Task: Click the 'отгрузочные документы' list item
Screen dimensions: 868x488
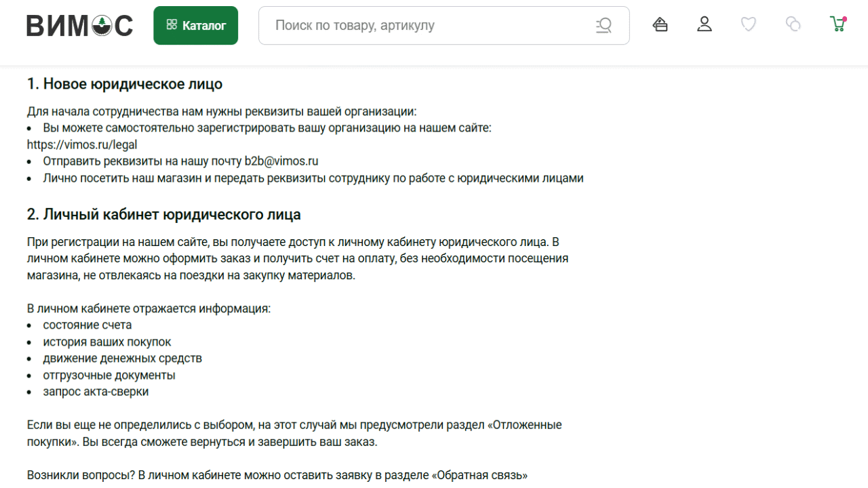Action: (x=109, y=375)
